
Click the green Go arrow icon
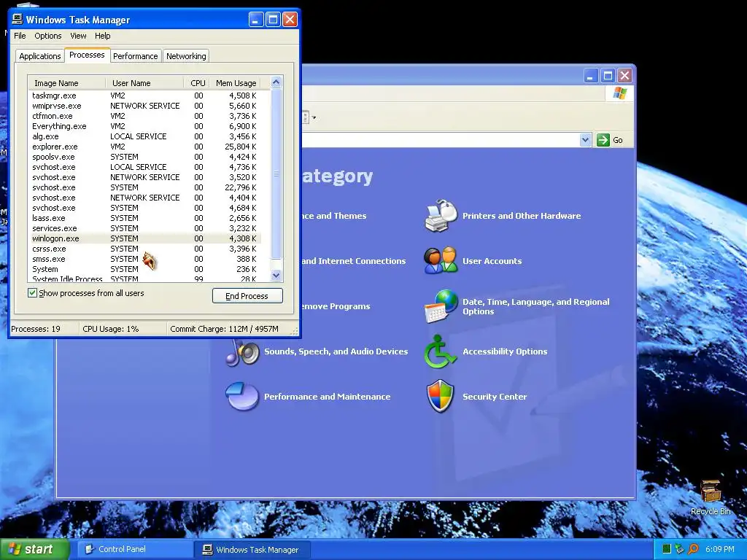(x=603, y=140)
